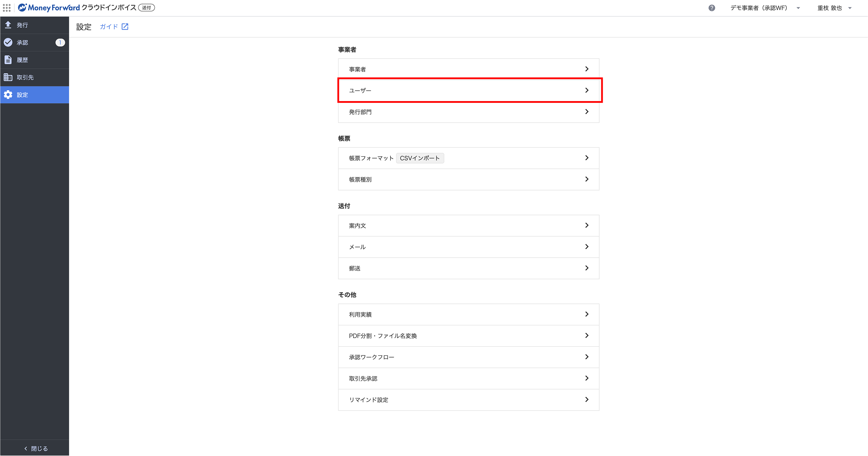Click the Money Forward logo

[49, 8]
